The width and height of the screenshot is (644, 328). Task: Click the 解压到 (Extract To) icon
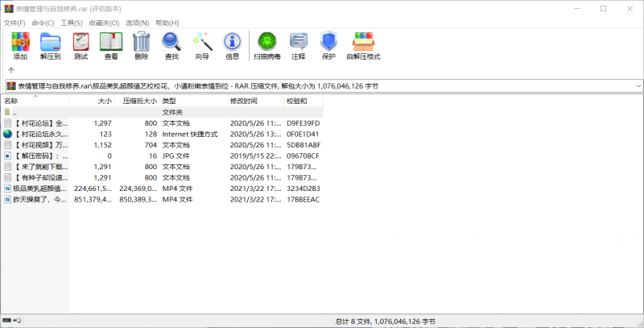51,46
